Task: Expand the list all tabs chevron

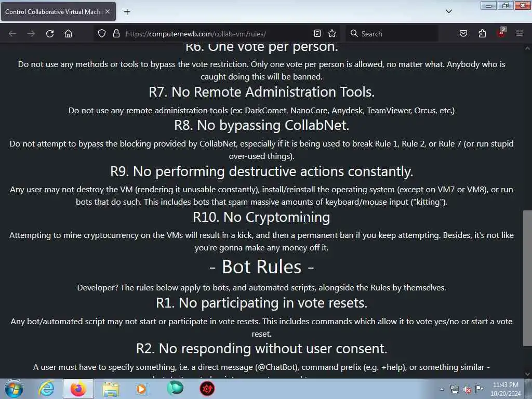Action: coord(449,11)
